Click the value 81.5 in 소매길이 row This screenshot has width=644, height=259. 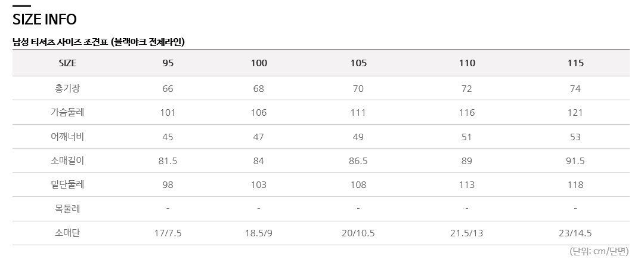(168, 161)
